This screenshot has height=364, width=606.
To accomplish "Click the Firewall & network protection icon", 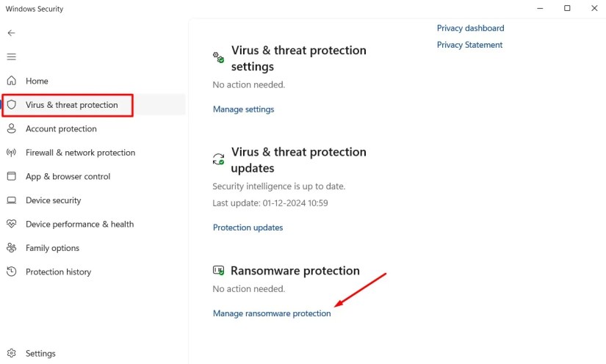I will (11, 153).
